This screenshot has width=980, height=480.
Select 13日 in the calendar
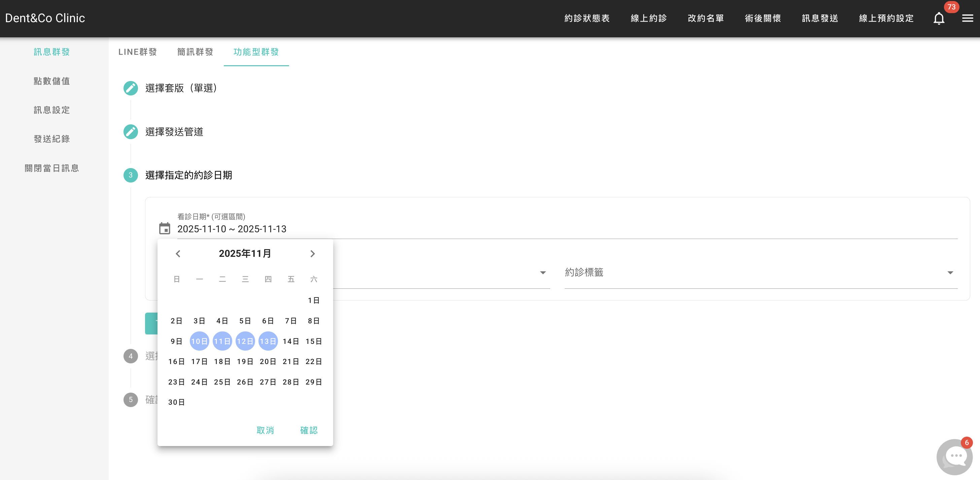pyautogui.click(x=268, y=341)
